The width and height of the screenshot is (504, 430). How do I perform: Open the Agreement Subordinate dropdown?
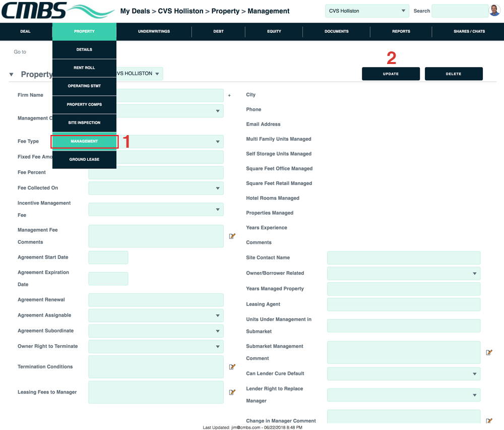[156, 331]
